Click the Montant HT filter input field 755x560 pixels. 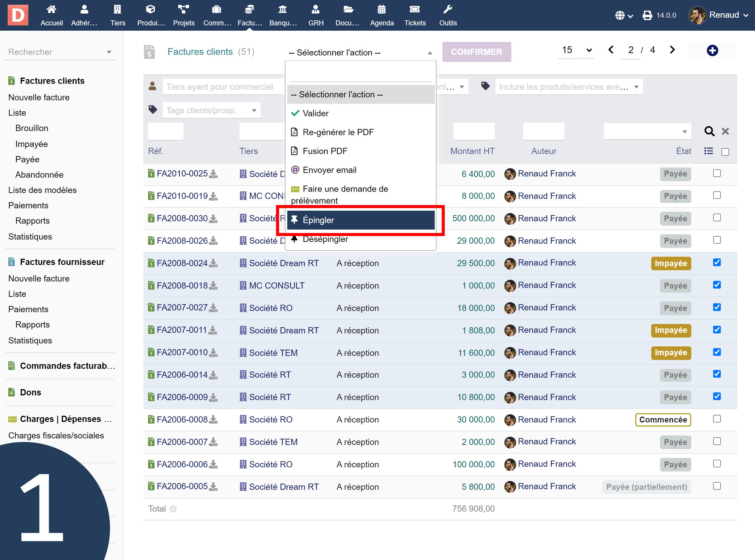(x=474, y=131)
